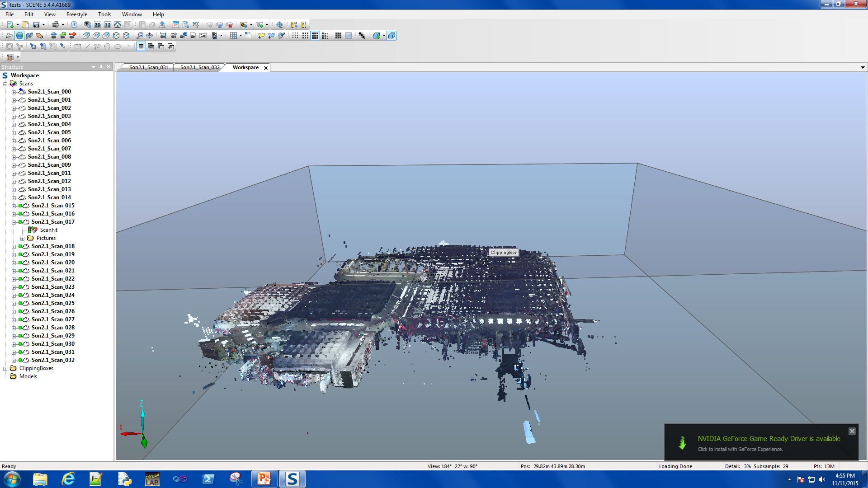The width and height of the screenshot is (868, 488).
Task: Collapse the Son2.1_Scan_017 tree node
Action: point(14,222)
